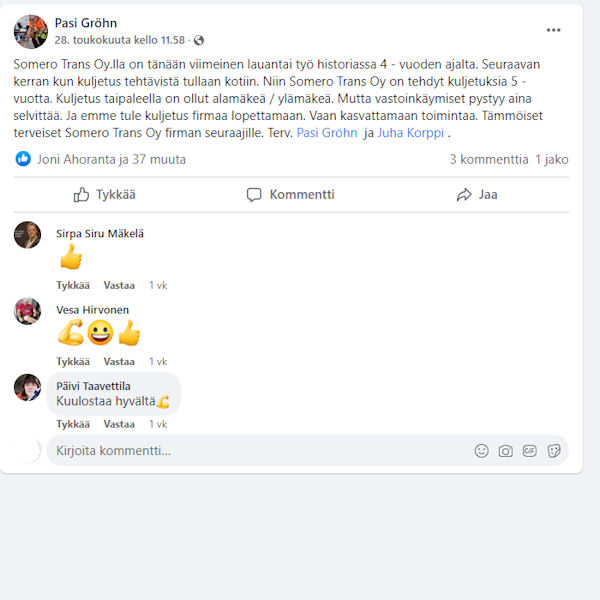Click the globe public visibility icon
The image size is (600, 600).
click(199, 40)
